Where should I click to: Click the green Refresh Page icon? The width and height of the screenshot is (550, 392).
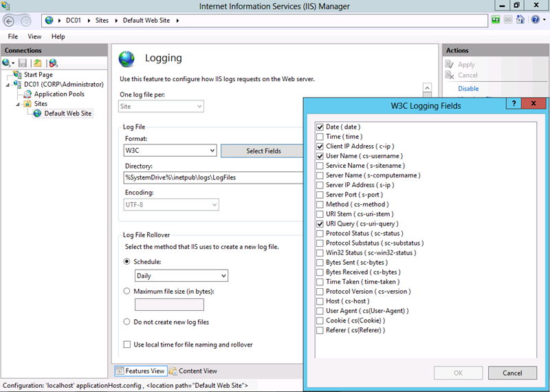click(x=496, y=21)
